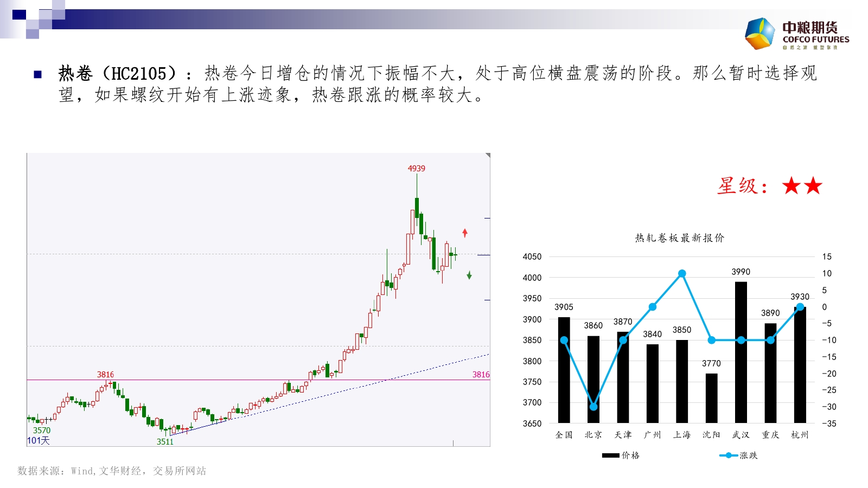Click the 数据来源 footer text
868x488 pixels.
[x=112, y=471]
